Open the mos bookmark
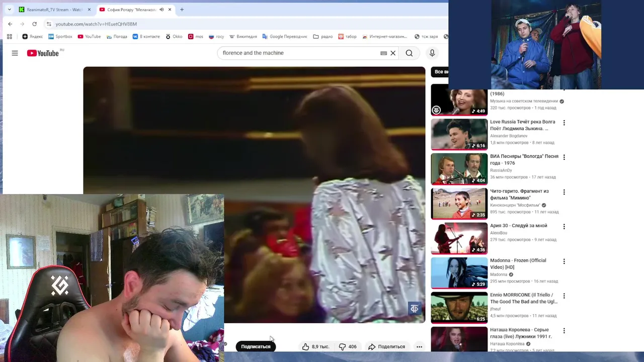This screenshot has height=362, width=644. [195, 36]
